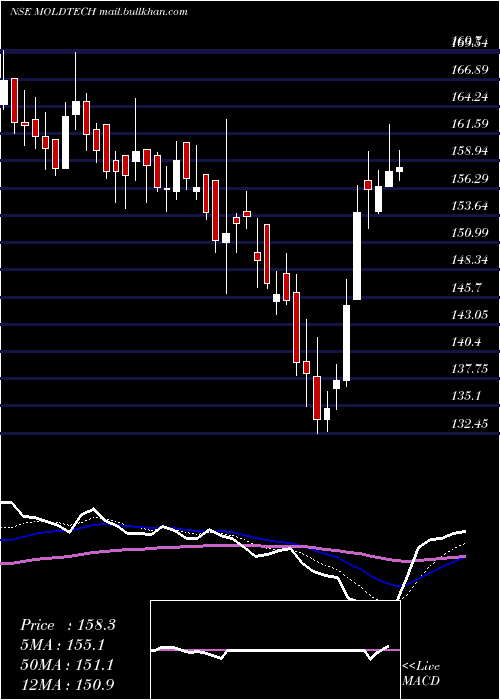This screenshot has height=700, width=500.
Task: Click the 140.4 price axis label
Action: (x=466, y=342)
